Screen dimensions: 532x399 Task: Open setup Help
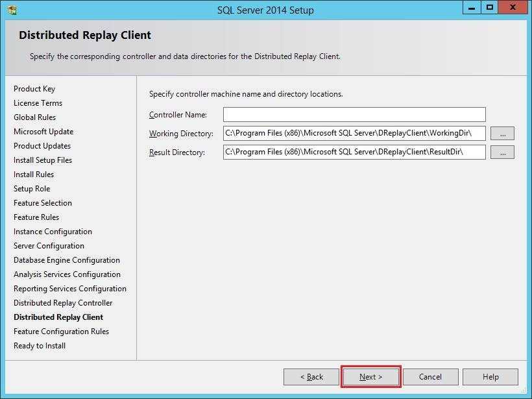click(490, 377)
